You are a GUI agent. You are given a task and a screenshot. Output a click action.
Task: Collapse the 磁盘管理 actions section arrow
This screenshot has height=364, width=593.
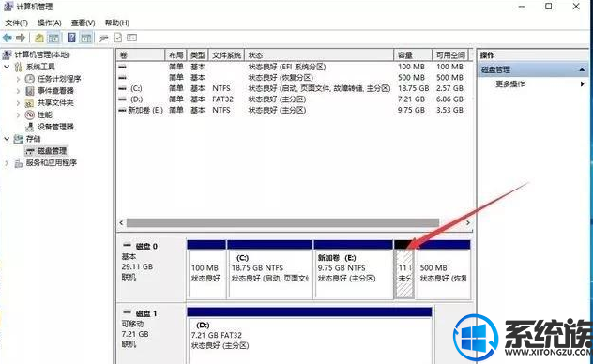582,69
